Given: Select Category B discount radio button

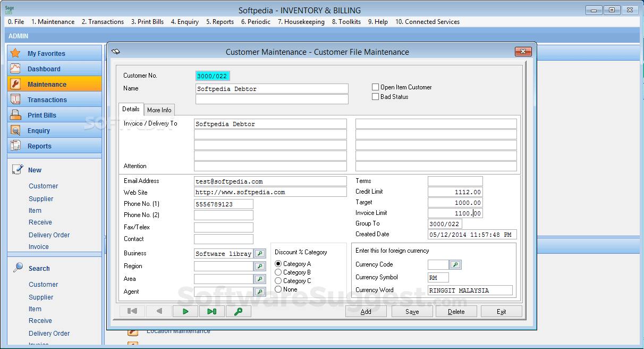Looking at the screenshot, I should click(278, 272).
